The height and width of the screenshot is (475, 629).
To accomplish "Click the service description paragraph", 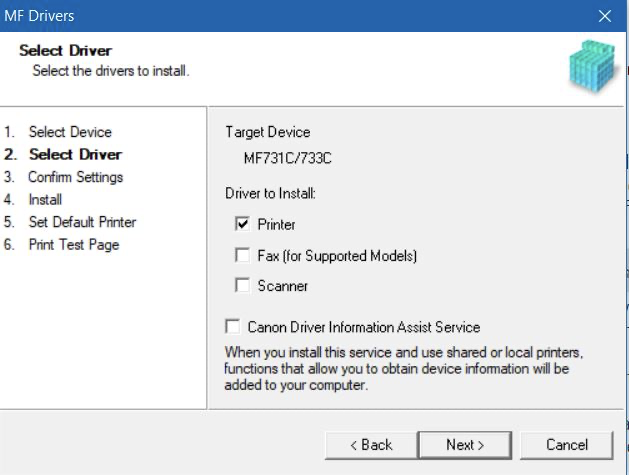I will 404,369.
